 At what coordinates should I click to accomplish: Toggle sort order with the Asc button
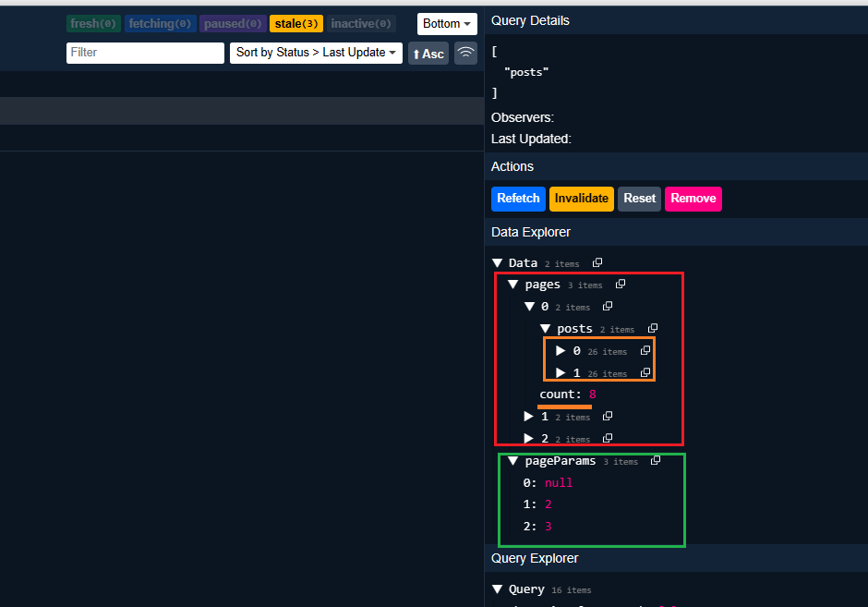(x=428, y=54)
